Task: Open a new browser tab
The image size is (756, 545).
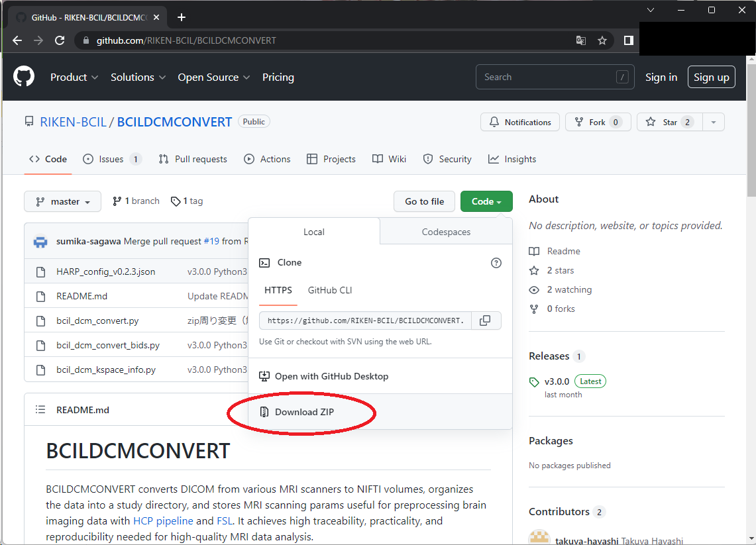Action: 182,17
